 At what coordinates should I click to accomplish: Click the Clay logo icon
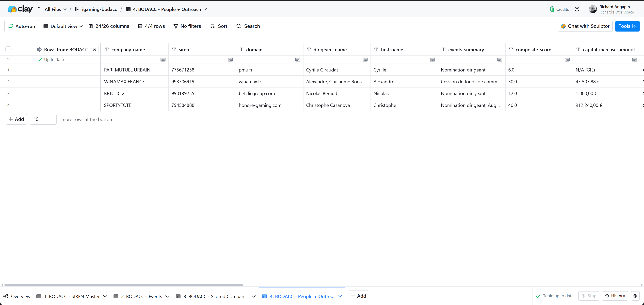point(12,9)
